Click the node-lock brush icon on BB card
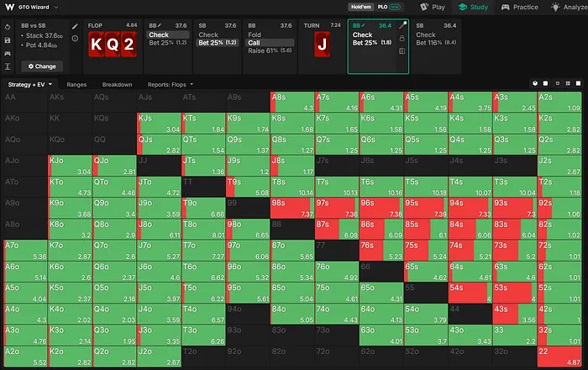Image resolution: width=588 pixels, height=370 pixels. click(x=402, y=25)
